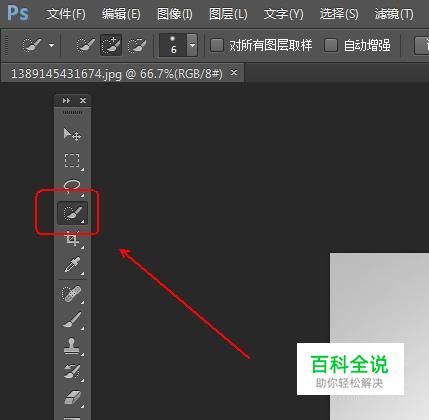This screenshot has width=429, height=420.
Task: Select the Spot Healing Brush tool
Action: [72, 294]
